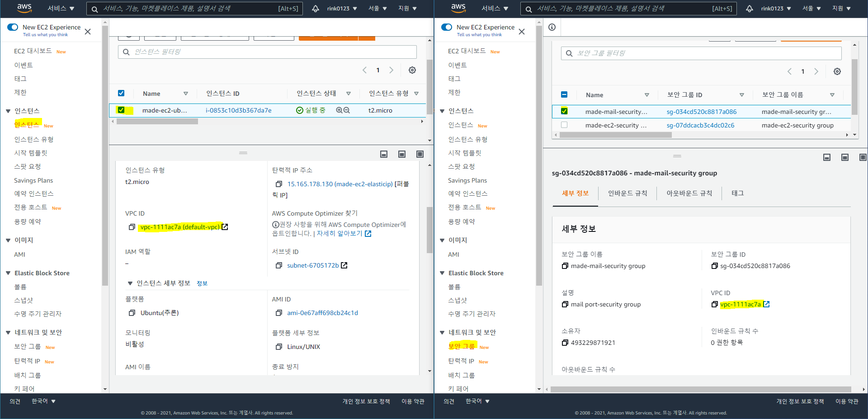Uncheck made-ec2-ub... instance row checkbox
Screen dimensions: 868x419
121,110
